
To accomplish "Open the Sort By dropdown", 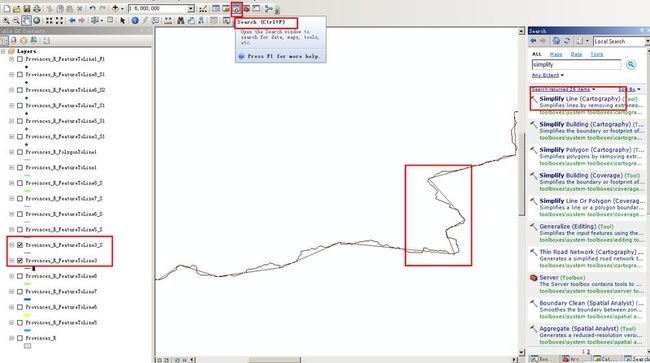I will click(629, 90).
